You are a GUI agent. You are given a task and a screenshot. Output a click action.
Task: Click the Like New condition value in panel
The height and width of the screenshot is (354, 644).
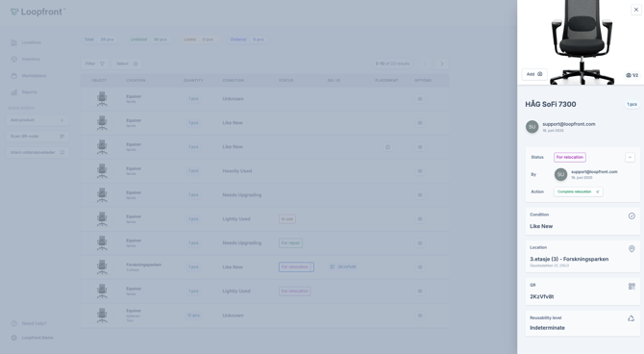(541, 226)
